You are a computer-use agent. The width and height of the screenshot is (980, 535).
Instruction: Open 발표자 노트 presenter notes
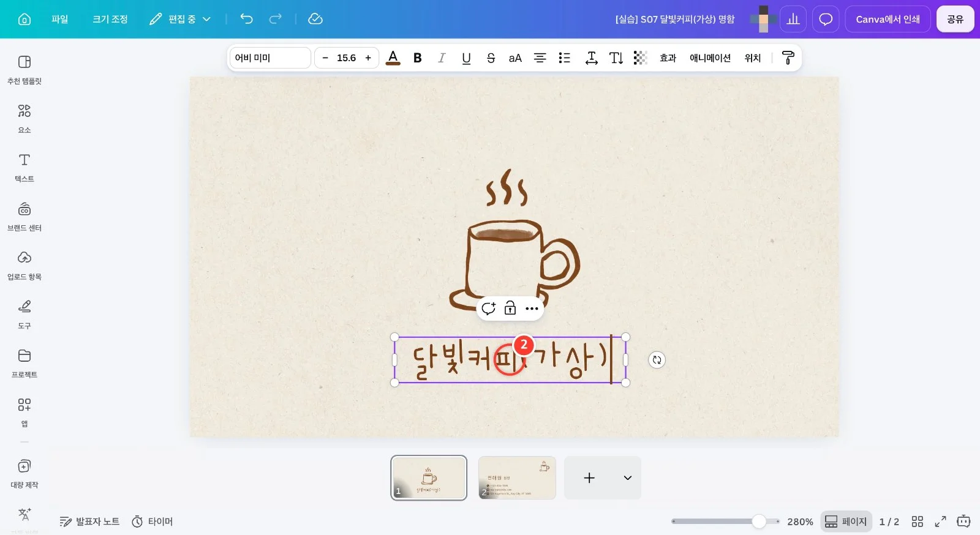(89, 522)
